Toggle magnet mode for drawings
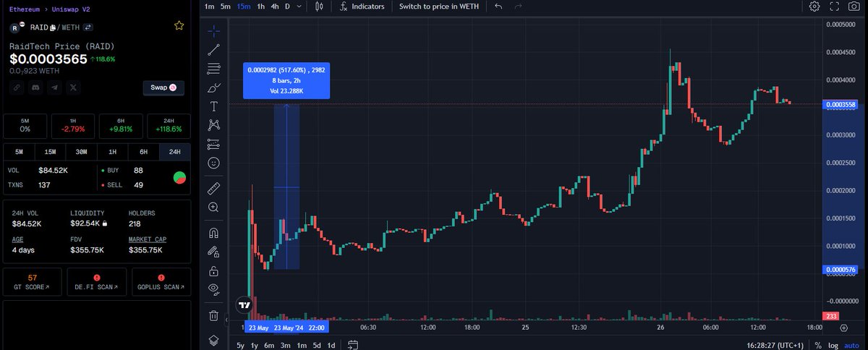The width and height of the screenshot is (868, 350). point(213,233)
